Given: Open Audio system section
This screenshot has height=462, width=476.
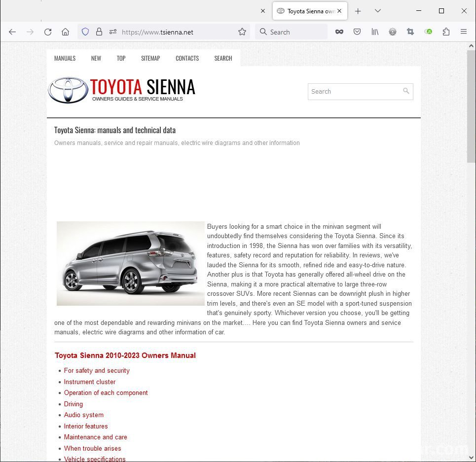Looking at the screenshot, I should [83, 415].
